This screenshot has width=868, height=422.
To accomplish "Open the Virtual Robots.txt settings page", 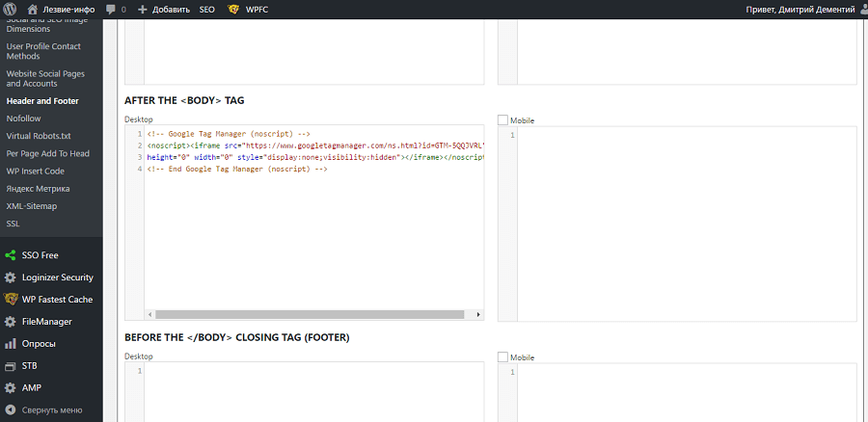I will 39,136.
